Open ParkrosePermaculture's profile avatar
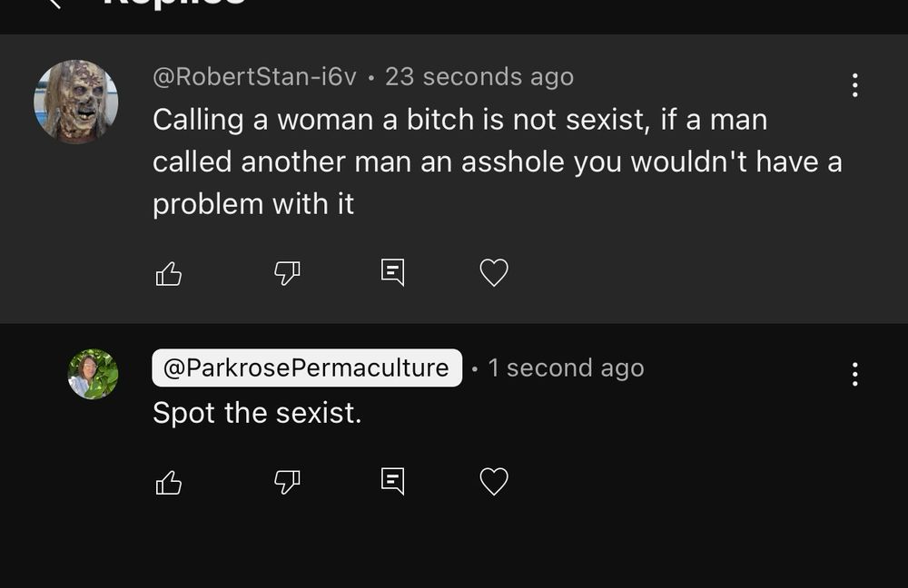Viewport: 908px width, 588px height. 93,374
